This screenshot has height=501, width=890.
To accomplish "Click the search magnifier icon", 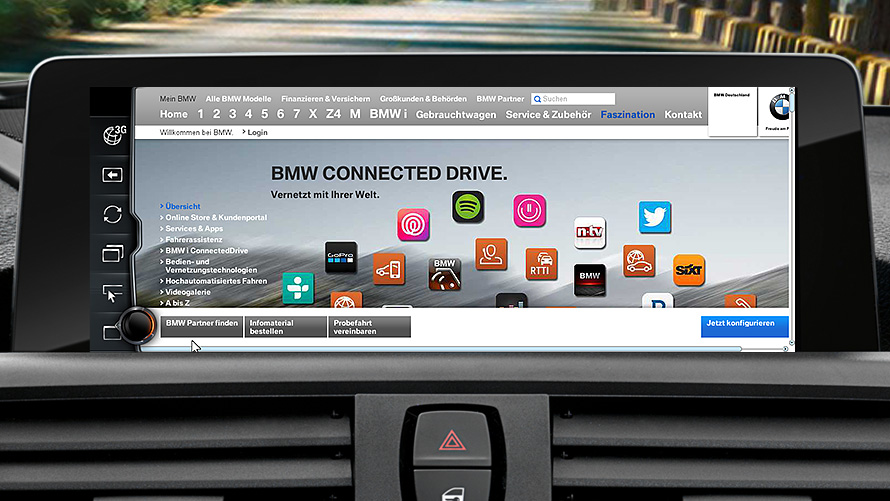I will pyautogui.click(x=537, y=99).
